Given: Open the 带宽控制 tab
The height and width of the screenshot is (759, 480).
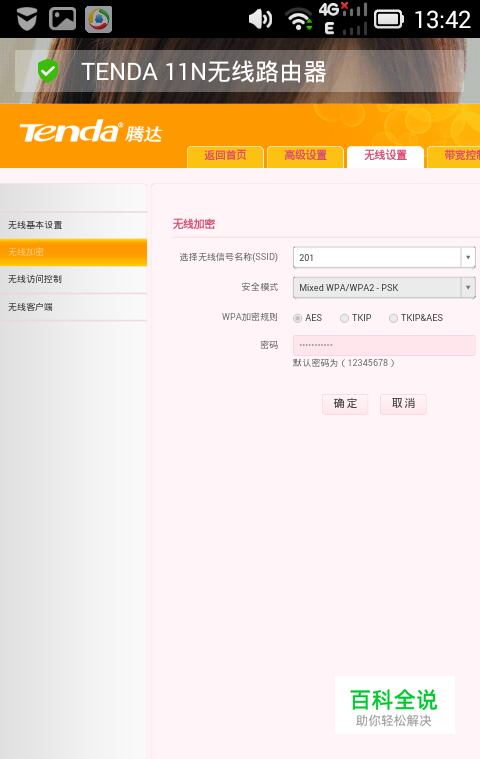Looking at the screenshot, I should 454,156.
